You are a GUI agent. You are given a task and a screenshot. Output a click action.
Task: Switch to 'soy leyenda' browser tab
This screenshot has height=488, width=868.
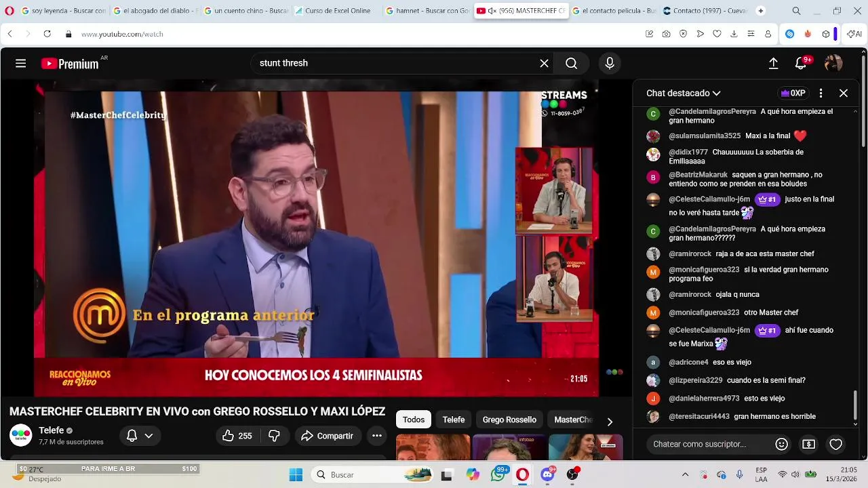[63, 11]
